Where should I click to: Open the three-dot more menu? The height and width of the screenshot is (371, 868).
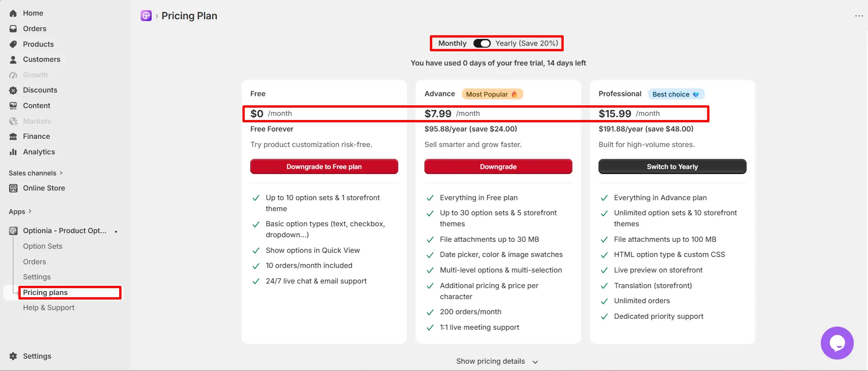(x=859, y=16)
